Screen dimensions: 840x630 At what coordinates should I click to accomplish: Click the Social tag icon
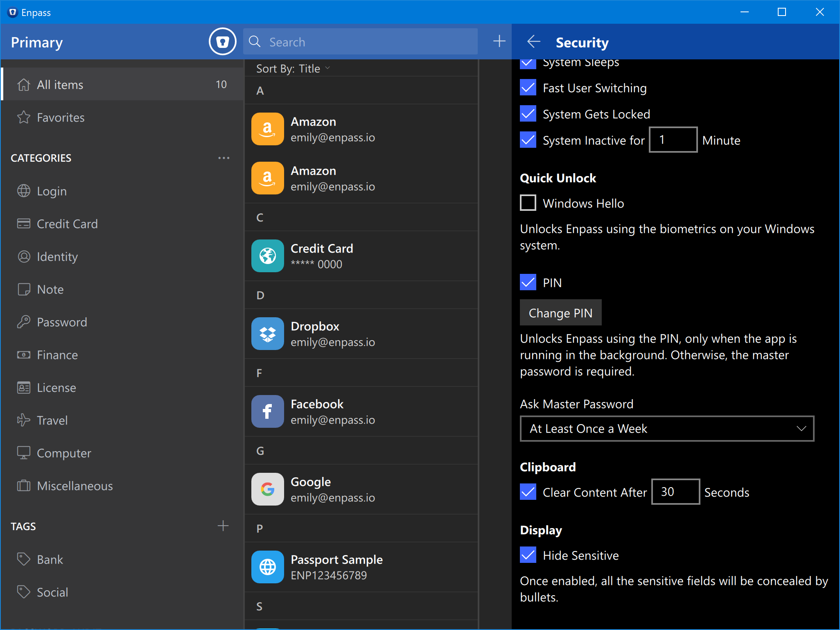[x=24, y=592]
